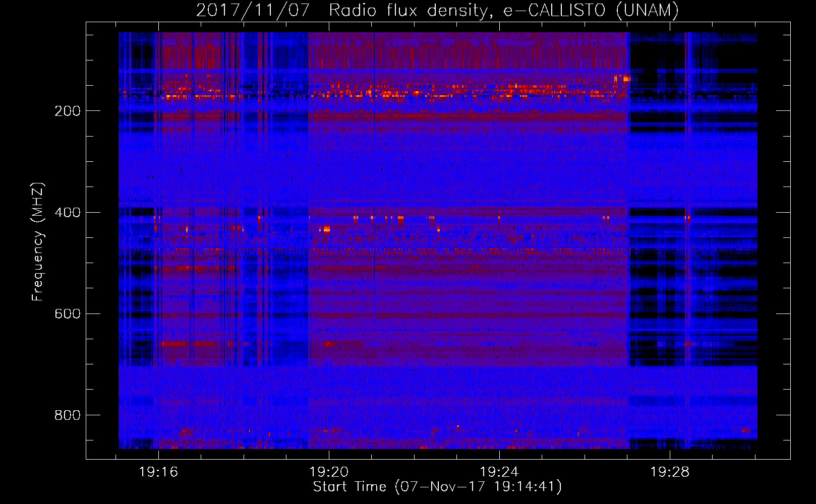This screenshot has width=816, height=504.
Task: Click the 19:16 time tick label
Action: [158, 472]
